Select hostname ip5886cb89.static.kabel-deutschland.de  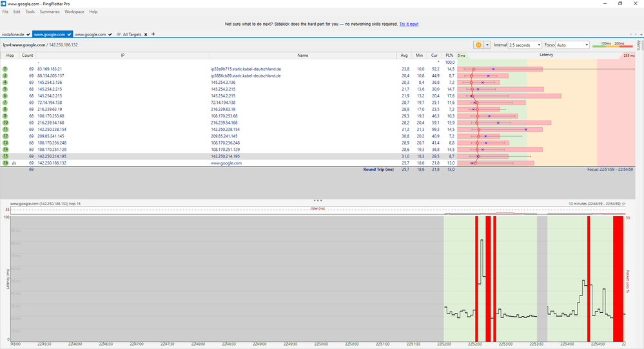coord(246,75)
